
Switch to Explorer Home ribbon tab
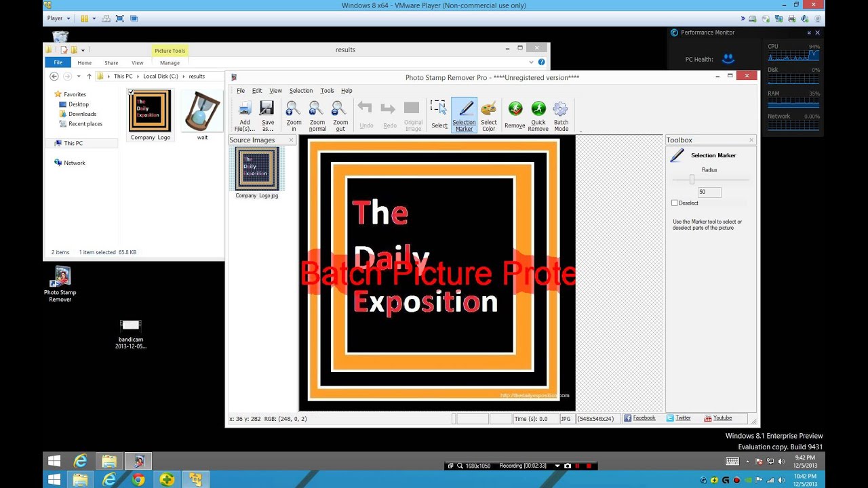point(84,62)
